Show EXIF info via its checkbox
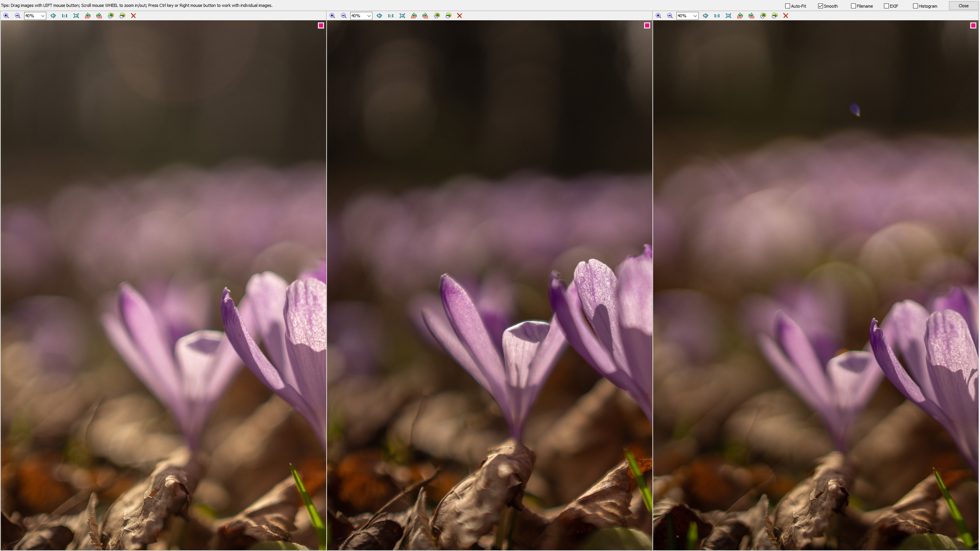The width and height of the screenshot is (980, 551). (x=886, y=6)
